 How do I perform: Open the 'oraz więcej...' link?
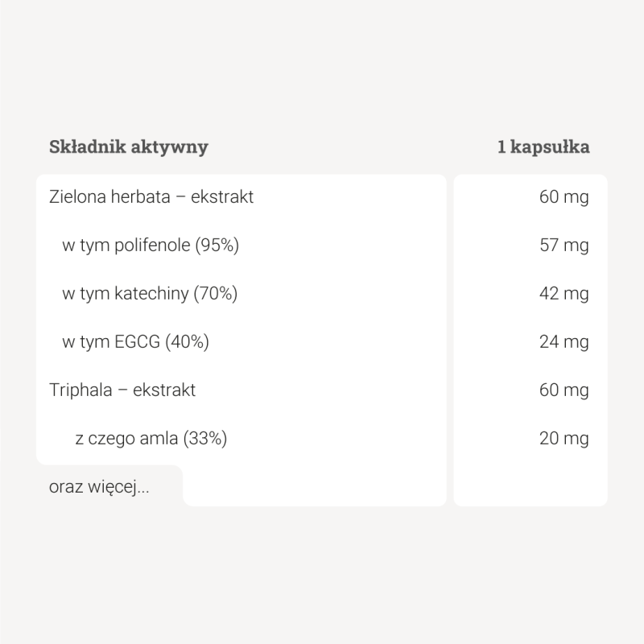99,487
